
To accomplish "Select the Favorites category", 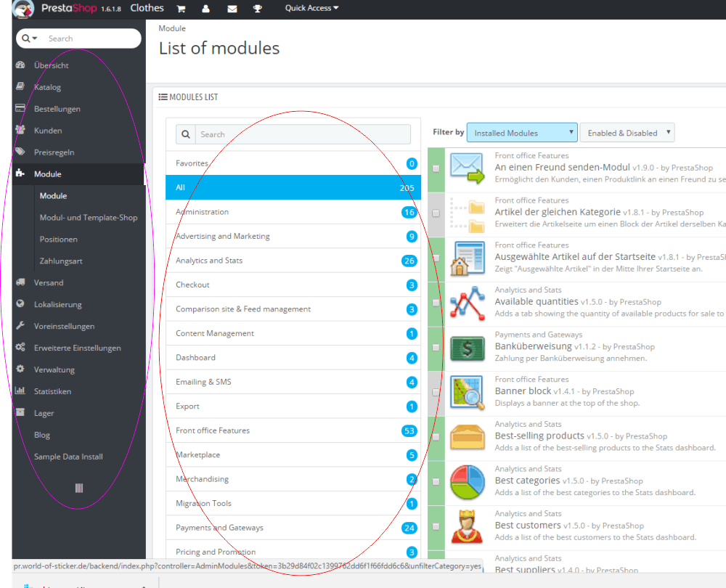I will click(293, 163).
